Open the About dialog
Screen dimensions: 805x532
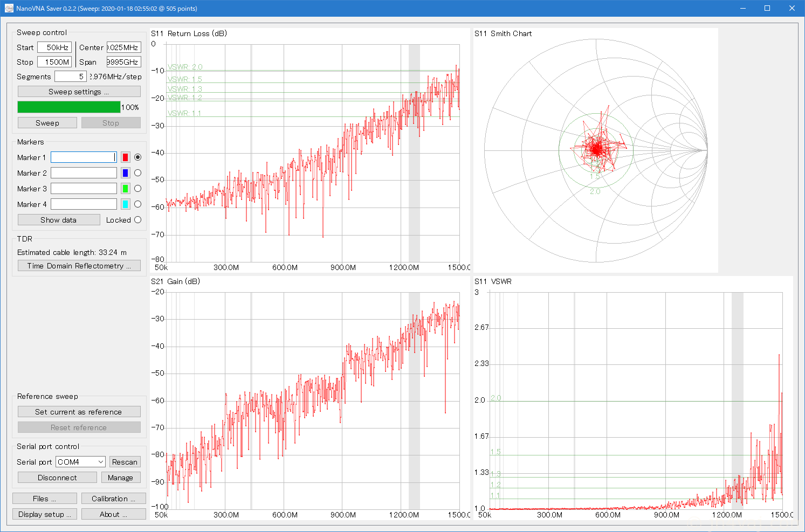(x=114, y=514)
